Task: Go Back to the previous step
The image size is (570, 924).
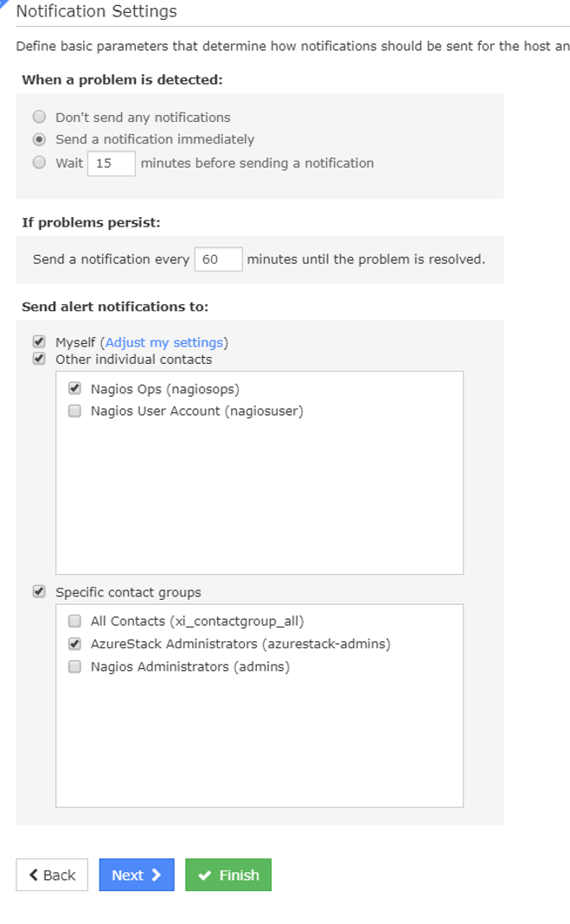Action: [x=52, y=875]
